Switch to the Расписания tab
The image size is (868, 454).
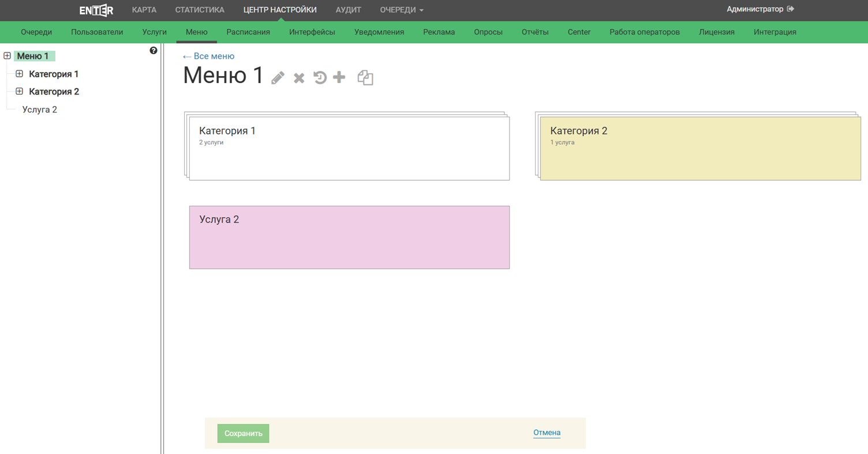point(248,32)
